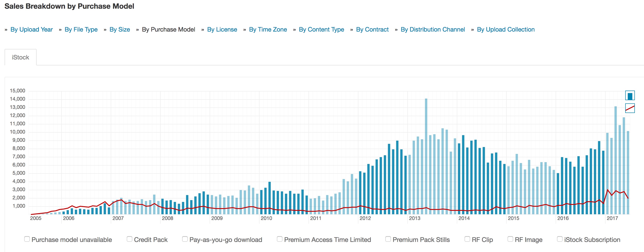This screenshot has width=644, height=252.
Task: Open By Upload Collection breakdown
Action: [506, 29]
